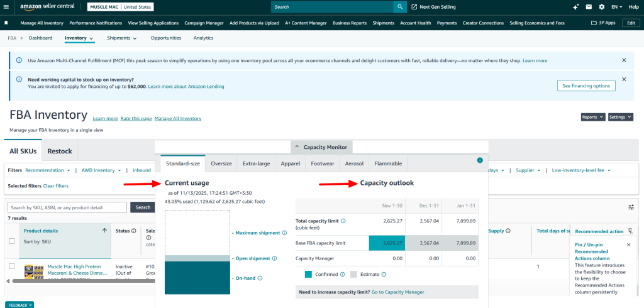Click the horizontal table scrollbar

pos(83,281)
